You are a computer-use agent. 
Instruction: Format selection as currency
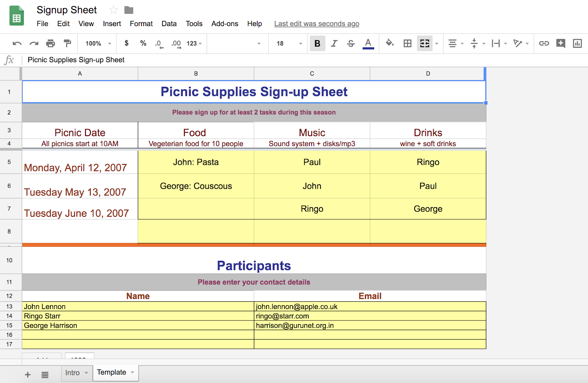[126, 43]
